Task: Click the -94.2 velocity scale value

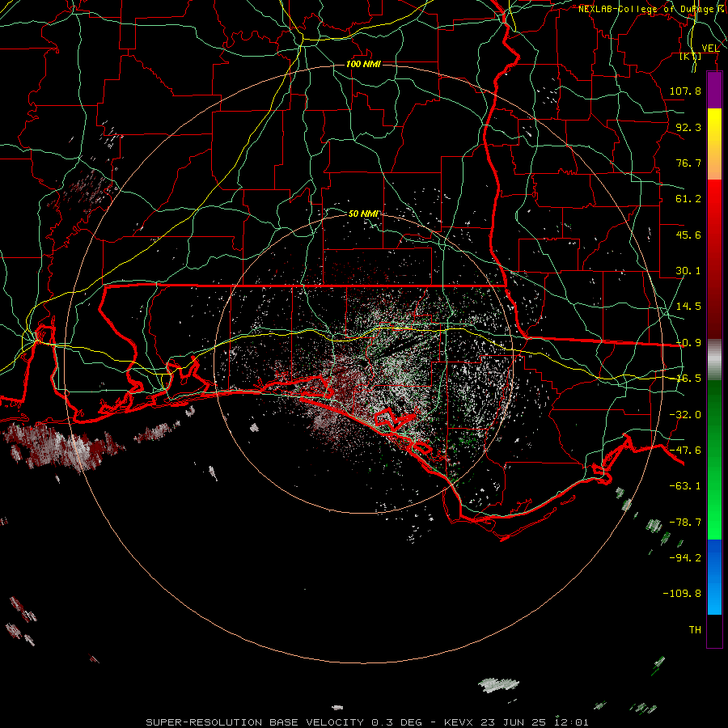Action: tap(685, 557)
